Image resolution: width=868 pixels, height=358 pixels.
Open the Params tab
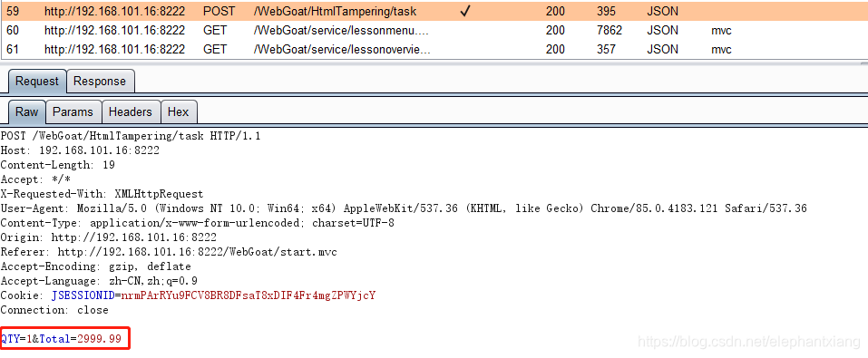click(73, 111)
